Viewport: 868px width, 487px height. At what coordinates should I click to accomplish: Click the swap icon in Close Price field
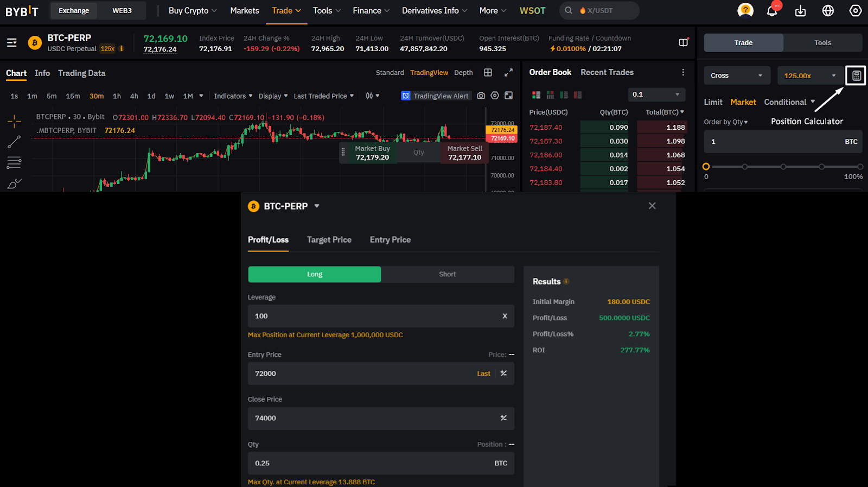tap(503, 418)
